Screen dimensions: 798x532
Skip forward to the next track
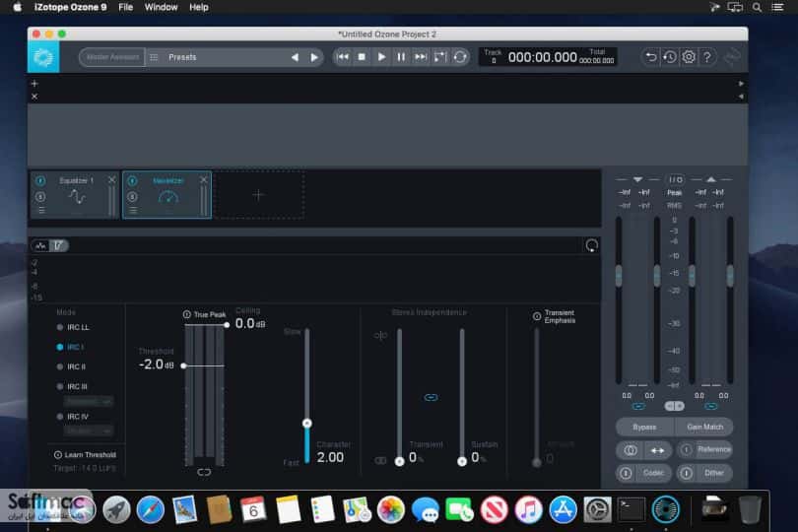(x=421, y=57)
